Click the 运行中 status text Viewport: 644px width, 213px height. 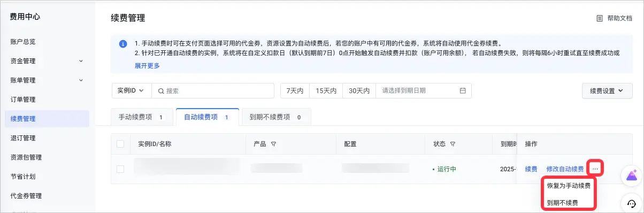pyautogui.click(x=447, y=169)
